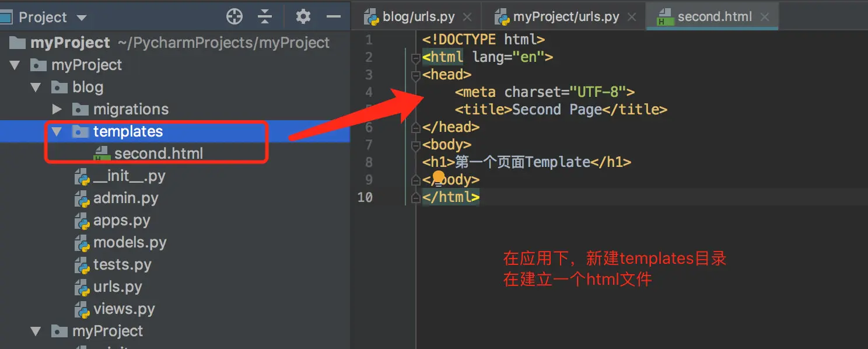Collapse the lower myProject folder arrow

[36, 331]
